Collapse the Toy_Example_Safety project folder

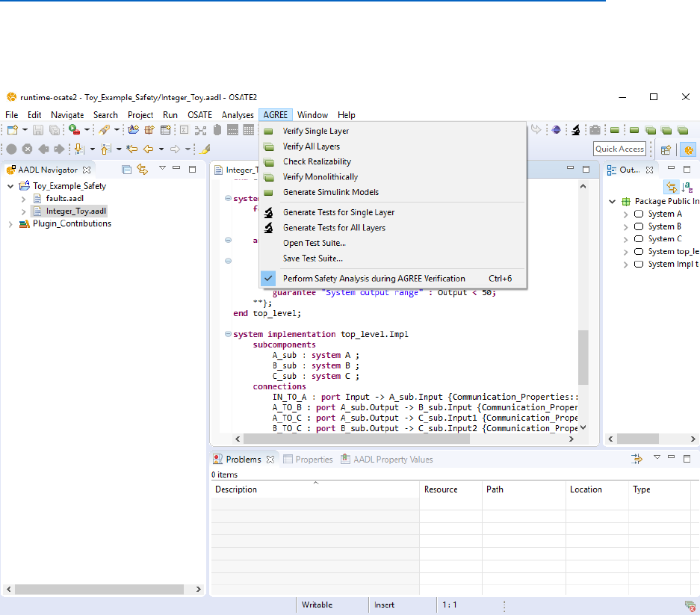[x=10, y=186]
